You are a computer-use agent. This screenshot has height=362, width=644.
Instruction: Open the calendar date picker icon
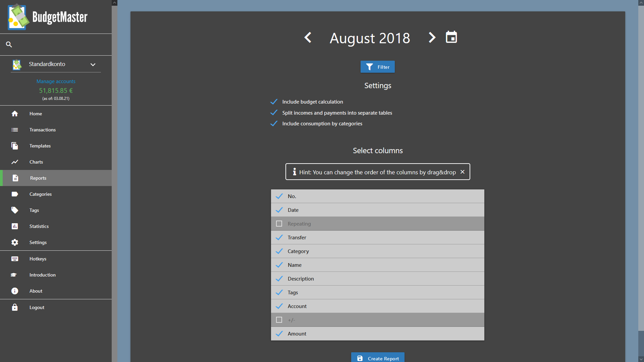(451, 37)
